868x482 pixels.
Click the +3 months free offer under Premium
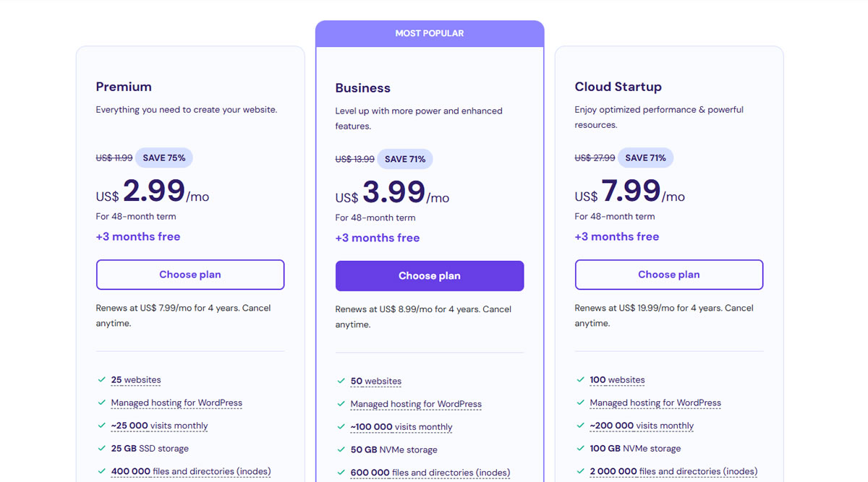pos(137,236)
